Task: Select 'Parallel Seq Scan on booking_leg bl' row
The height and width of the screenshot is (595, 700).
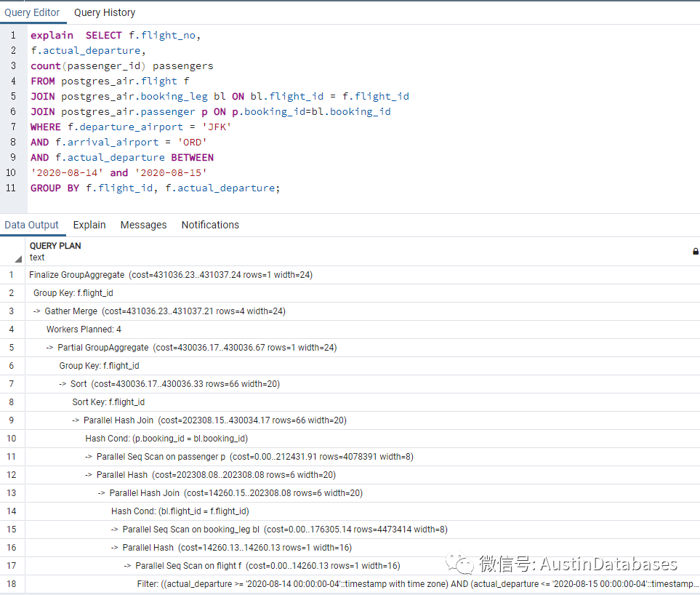Action: pos(363,530)
